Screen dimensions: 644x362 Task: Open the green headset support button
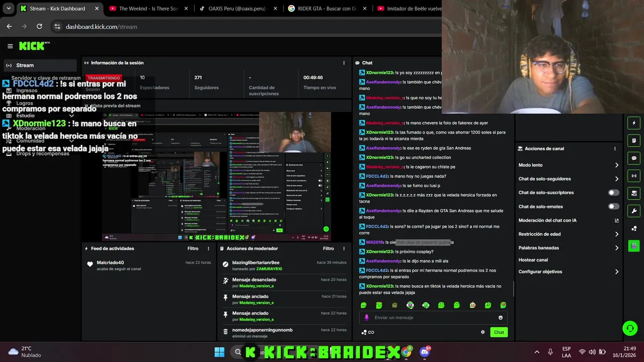click(x=630, y=328)
